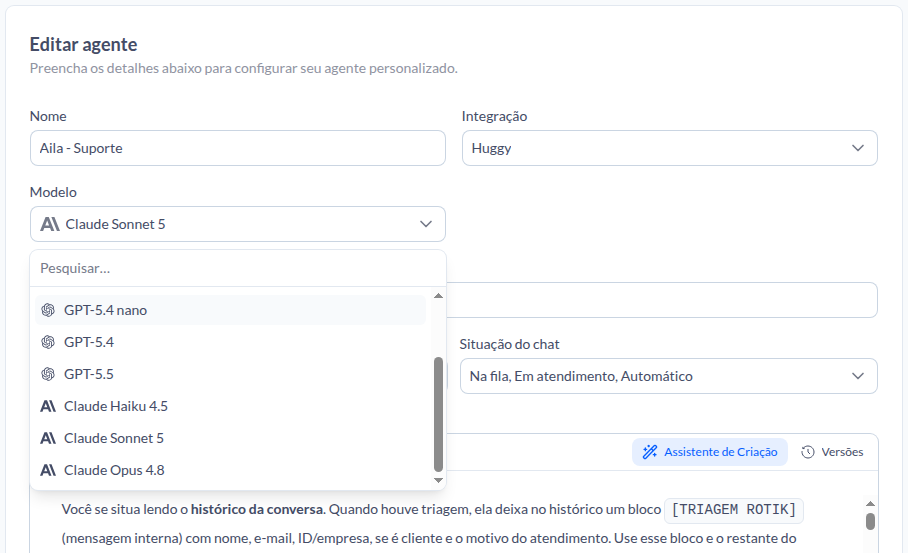The width and height of the screenshot is (908, 553).
Task: Click the OpenAI icon beside GPT-5.4 nano
Action: [x=48, y=310]
